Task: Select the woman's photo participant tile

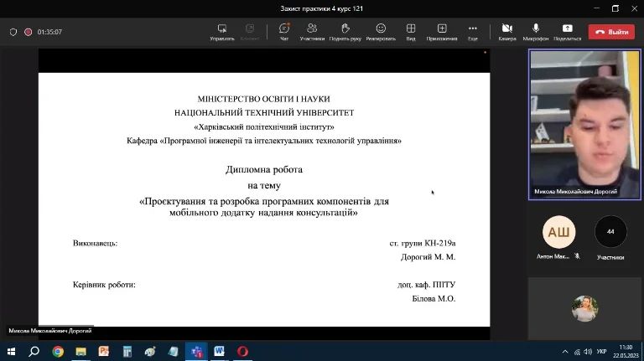Action: [584, 308]
